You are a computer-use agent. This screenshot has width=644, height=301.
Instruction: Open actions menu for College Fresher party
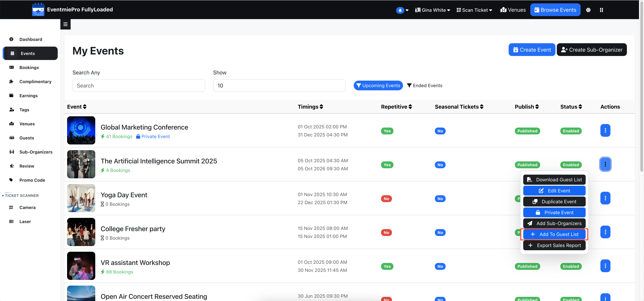[605, 232]
